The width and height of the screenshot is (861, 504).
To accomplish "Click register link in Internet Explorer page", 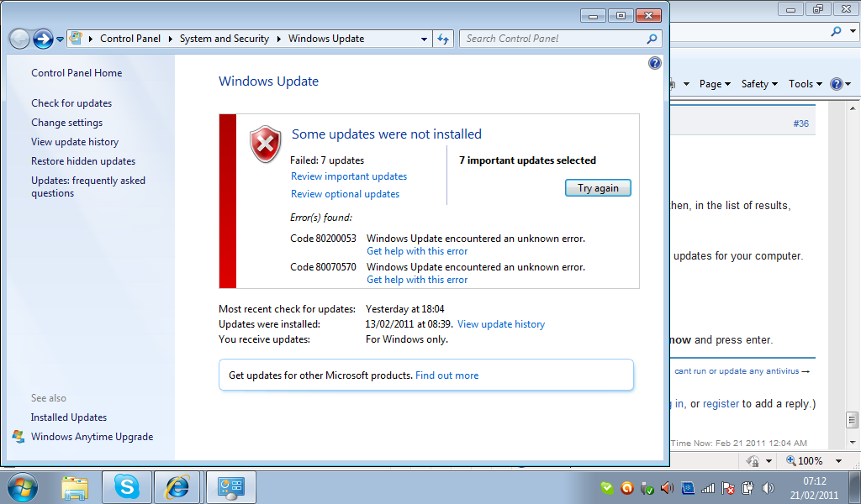I will point(721,404).
